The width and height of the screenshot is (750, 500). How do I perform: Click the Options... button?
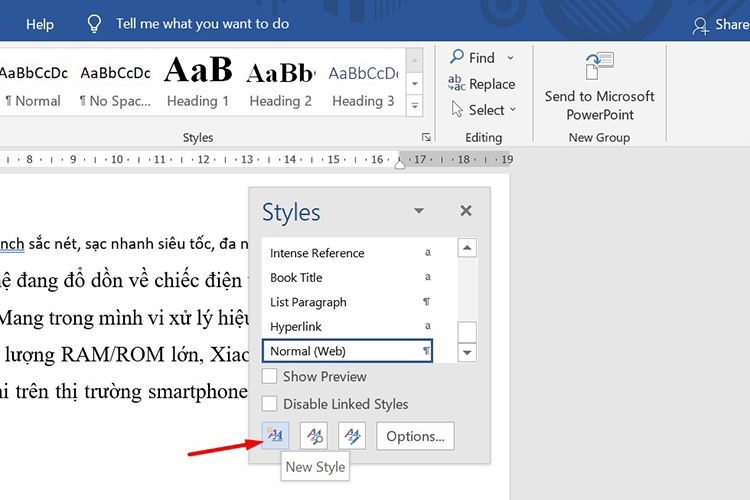pyautogui.click(x=415, y=436)
